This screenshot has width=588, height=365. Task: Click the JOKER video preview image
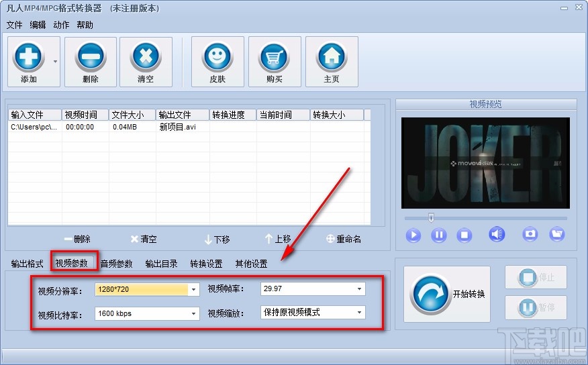click(x=485, y=163)
